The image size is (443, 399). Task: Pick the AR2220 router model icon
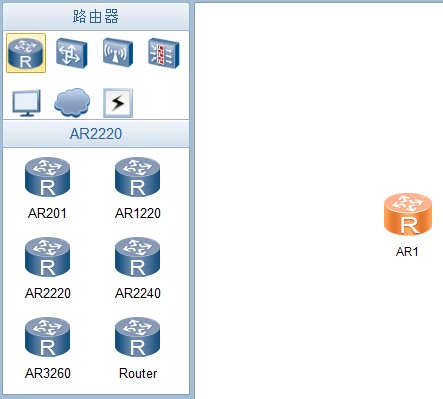click(x=47, y=257)
